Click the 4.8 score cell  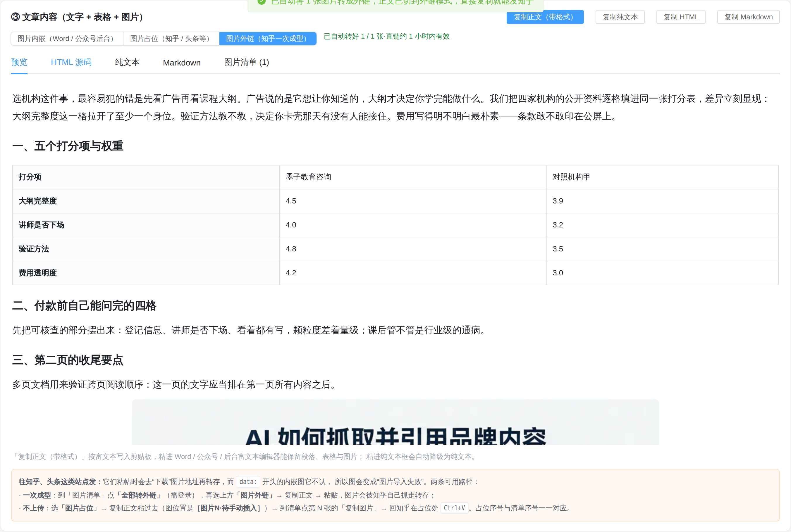(x=413, y=249)
